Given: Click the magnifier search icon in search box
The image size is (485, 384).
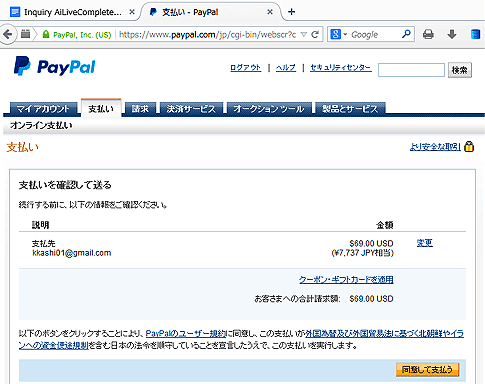Looking at the screenshot, I should coord(406,34).
